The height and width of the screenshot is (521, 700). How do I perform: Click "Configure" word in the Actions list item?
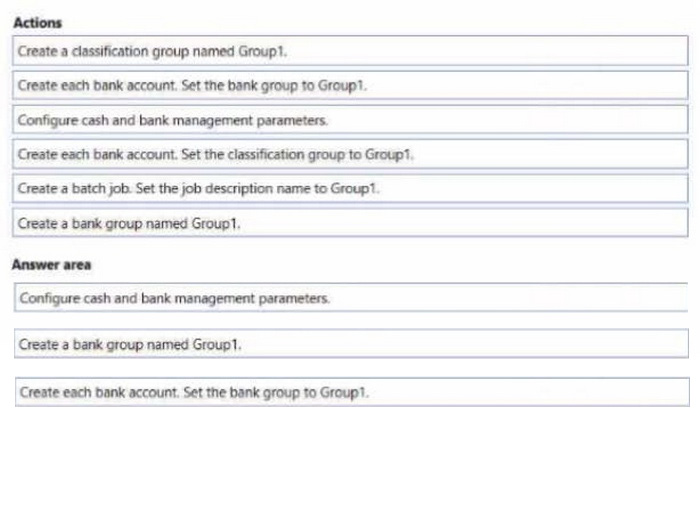[x=43, y=120]
